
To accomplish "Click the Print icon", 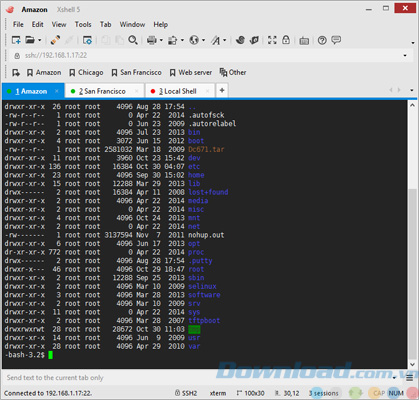I will pos(152,40).
